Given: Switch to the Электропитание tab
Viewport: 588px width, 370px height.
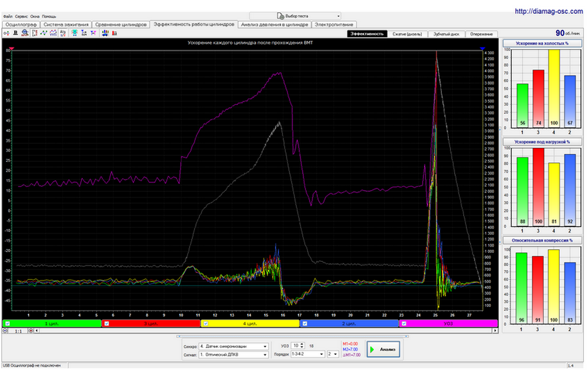Looking at the screenshot, I should coord(334,24).
